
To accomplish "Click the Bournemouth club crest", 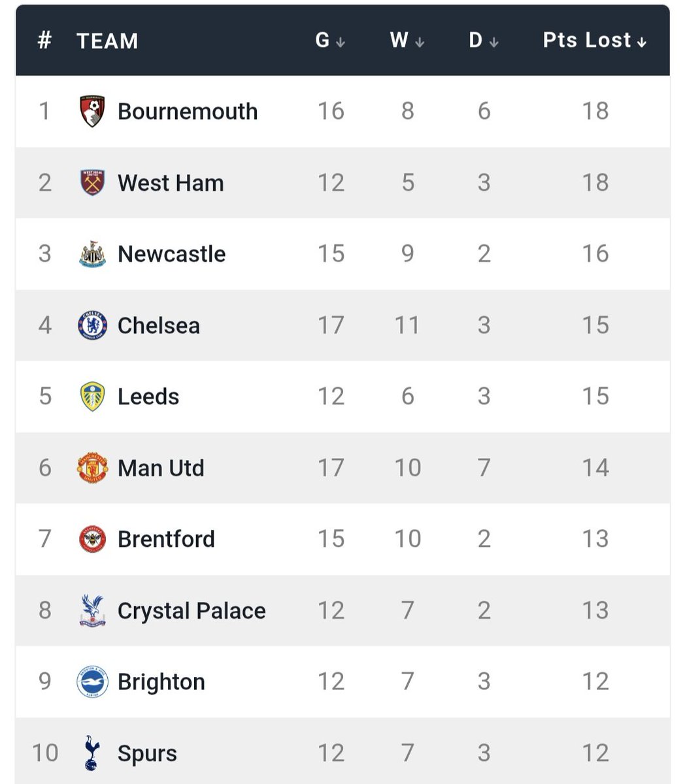I will (x=92, y=112).
